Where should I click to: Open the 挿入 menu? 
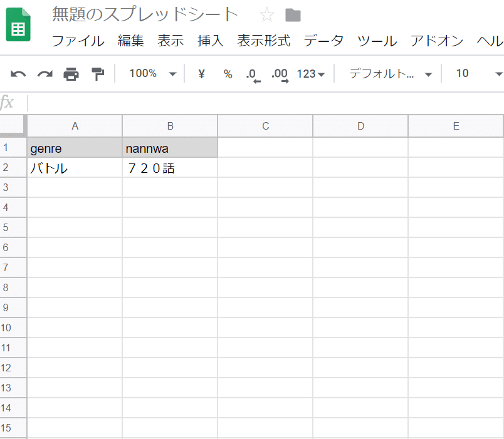(x=211, y=41)
